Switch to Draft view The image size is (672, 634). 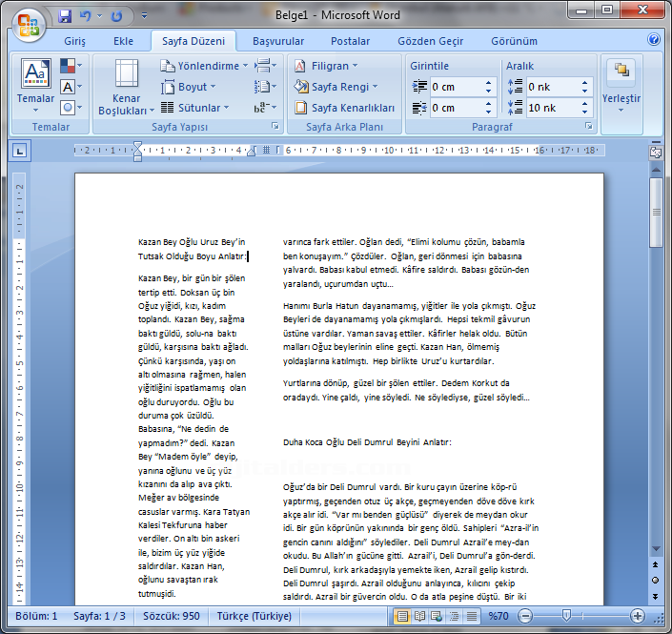tap(472, 617)
